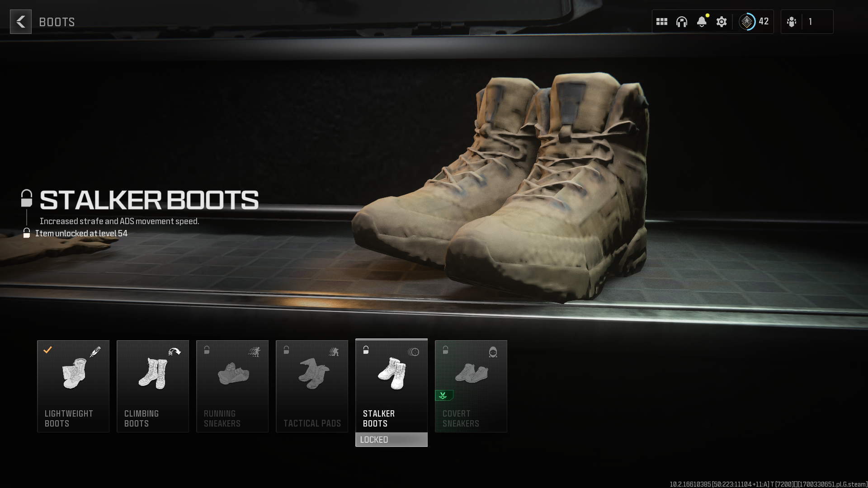Screen dimensions: 868x488
Task: Select the Climbing Boots tile
Action: coord(153,386)
